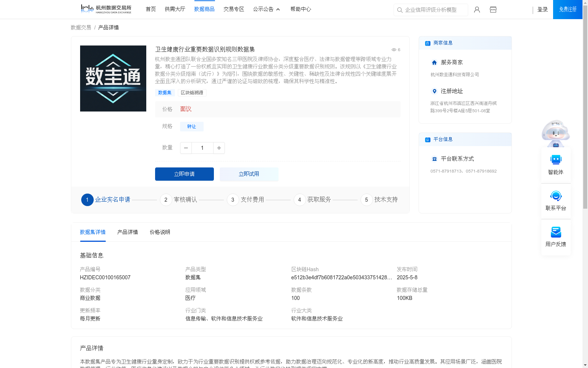Image resolution: width=588 pixels, height=368 pixels.
Task: Click the 立即试用 button
Action: [249, 174]
